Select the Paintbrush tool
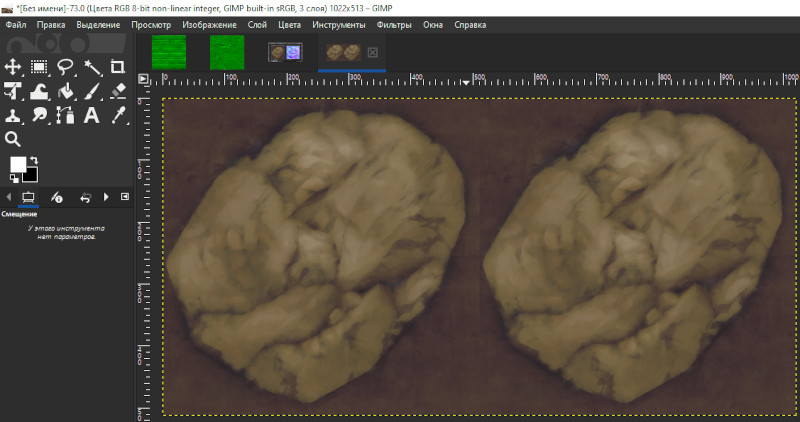 92,92
